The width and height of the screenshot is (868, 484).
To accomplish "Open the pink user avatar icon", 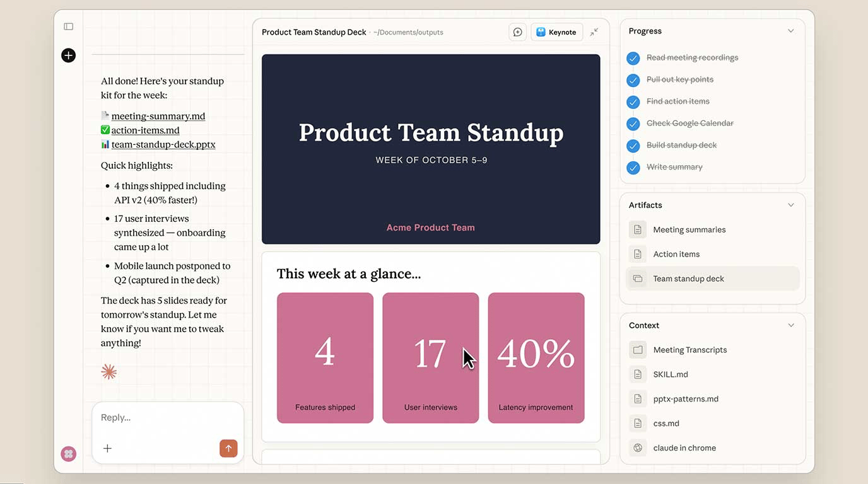I will pos(69,454).
